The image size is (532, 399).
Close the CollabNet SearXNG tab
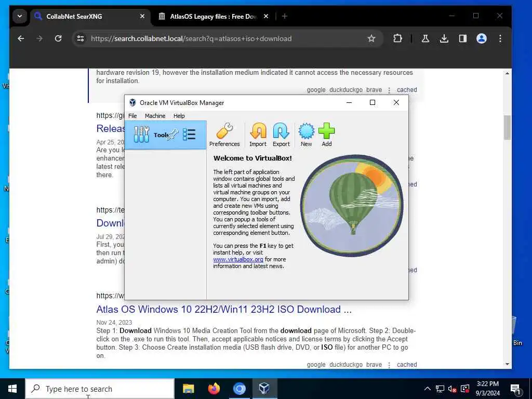pos(142,16)
